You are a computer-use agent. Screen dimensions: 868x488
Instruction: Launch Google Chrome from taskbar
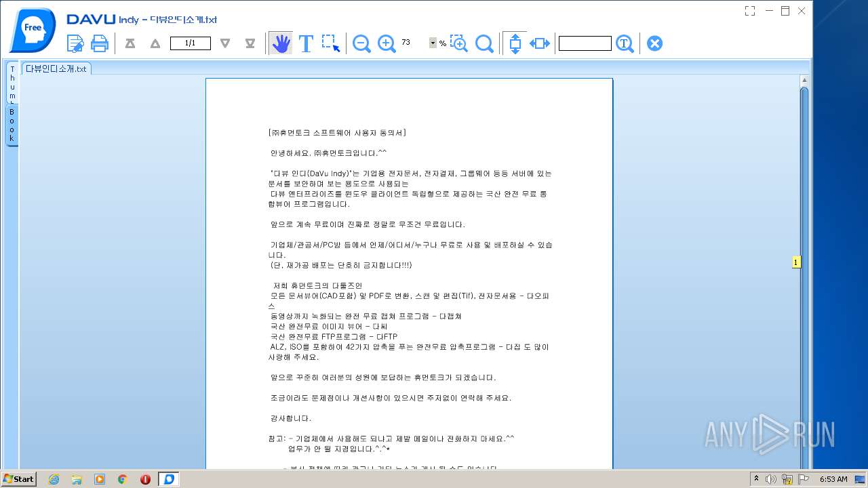(x=123, y=479)
